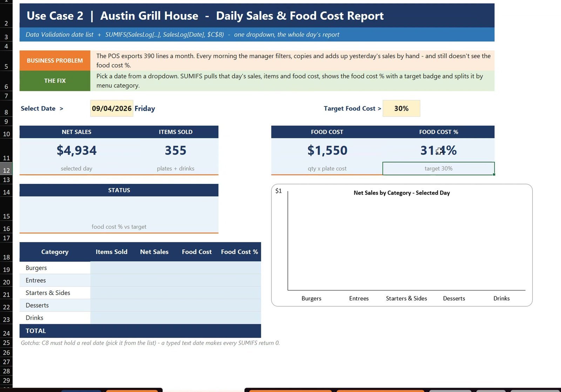Click the 'Select Date >' label
Viewport: 561px width, 392px height.
pos(42,109)
